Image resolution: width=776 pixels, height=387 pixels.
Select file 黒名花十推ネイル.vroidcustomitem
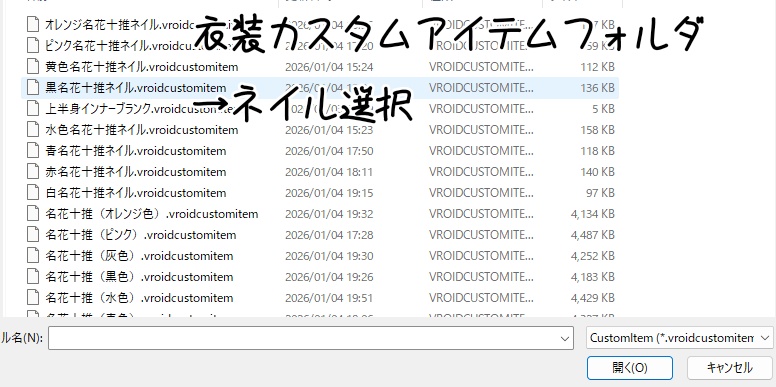point(136,88)
